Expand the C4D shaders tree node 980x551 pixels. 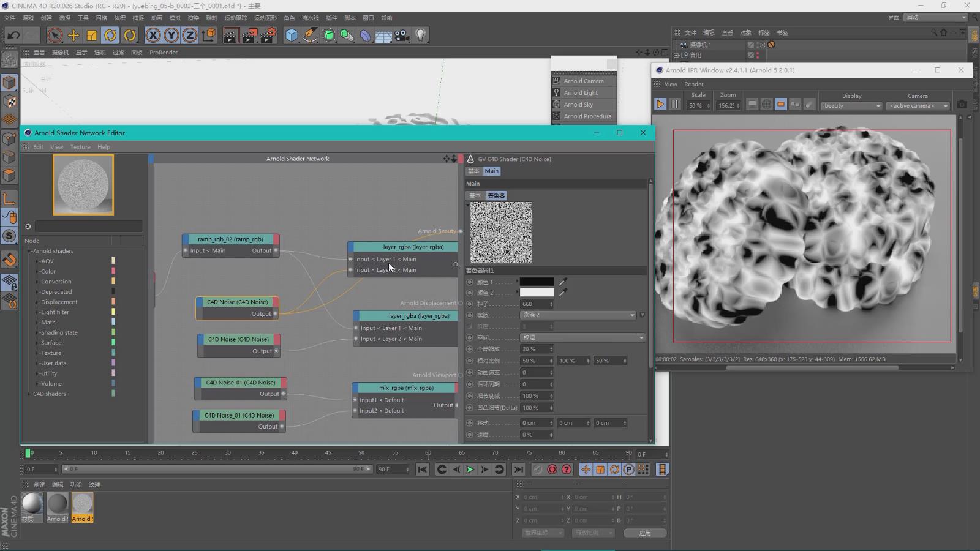coord(29,394)
